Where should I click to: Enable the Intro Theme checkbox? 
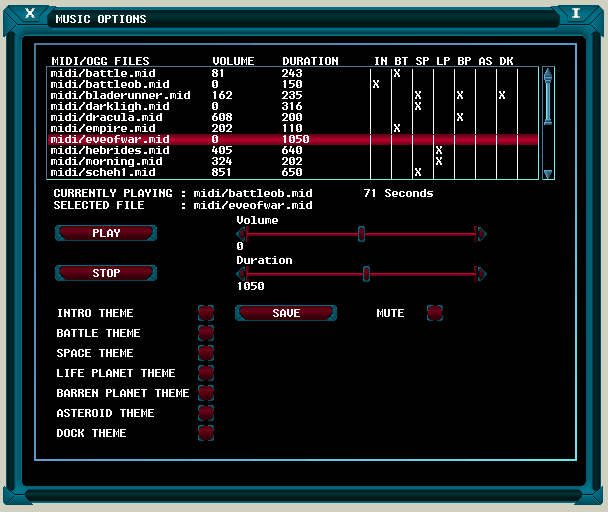click(206, 313)
